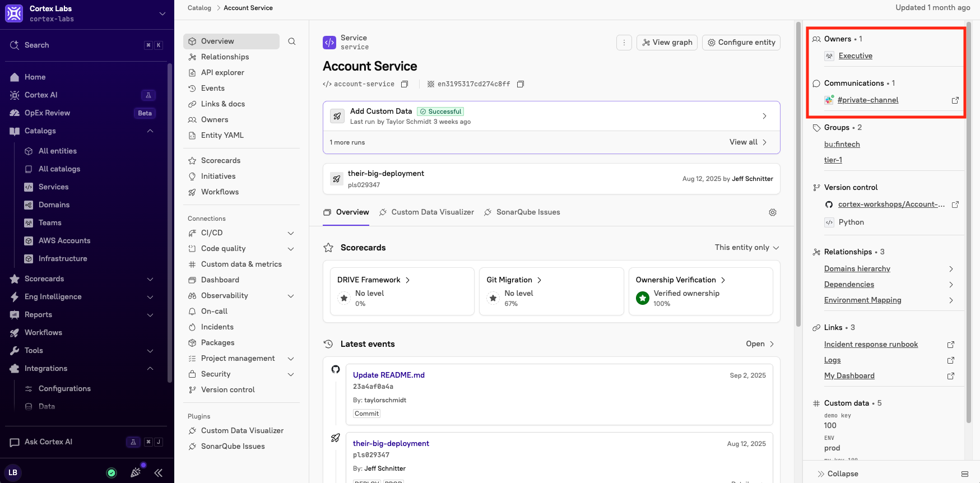
Task: Click the Search field in sidebar
Action: (x=87, y=45)
